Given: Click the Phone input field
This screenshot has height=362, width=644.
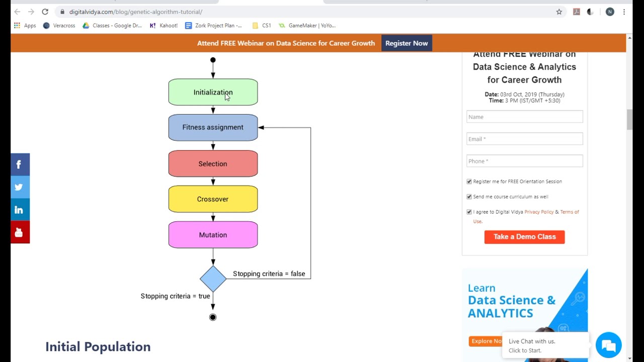Looking at the screenshot, I should click(x=524, y=161).
